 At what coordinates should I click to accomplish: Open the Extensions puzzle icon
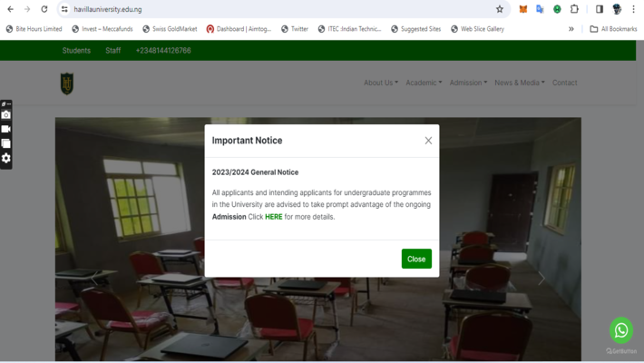pyautogui.click(x=574, y=9)
